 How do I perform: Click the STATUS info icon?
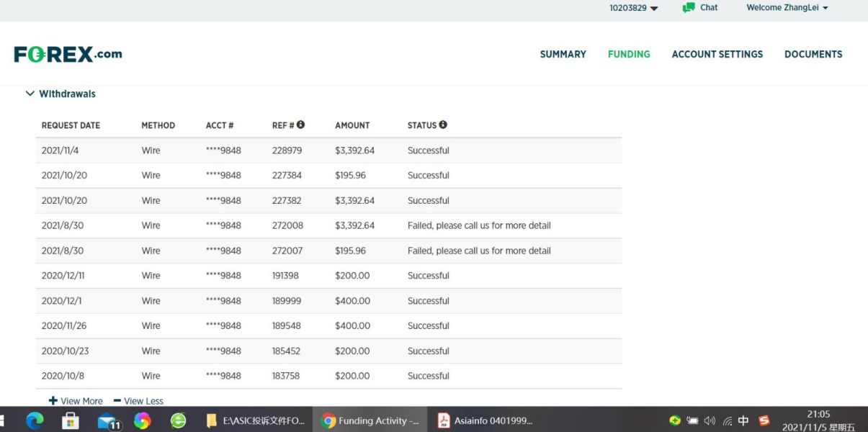pyautogui.click(x=443, y=125)
